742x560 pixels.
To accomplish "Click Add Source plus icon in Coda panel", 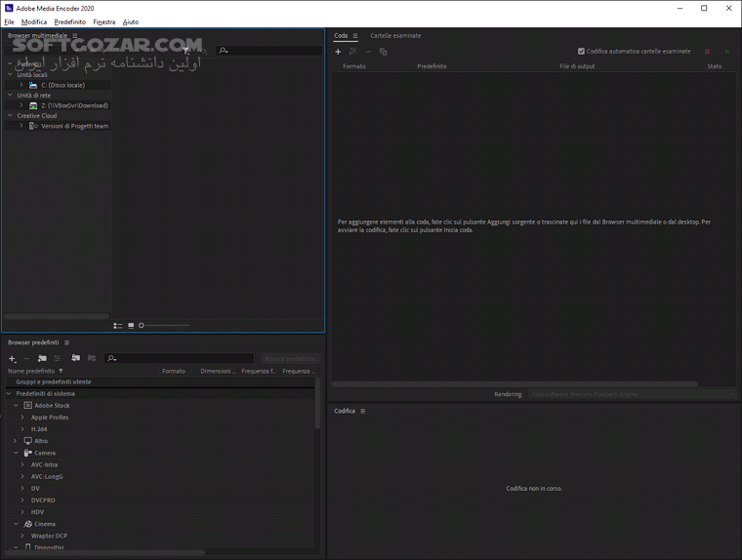I will [338, 52].
